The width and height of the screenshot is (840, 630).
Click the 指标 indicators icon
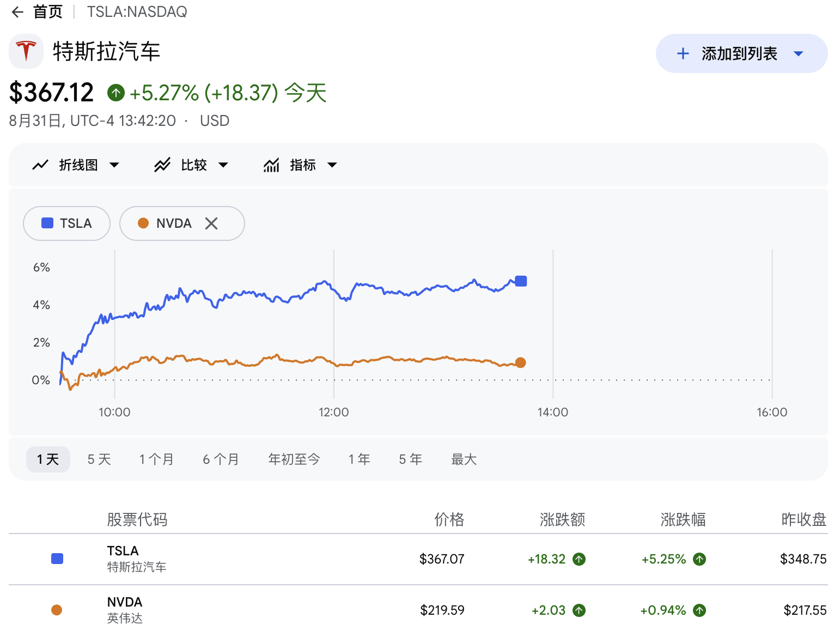[271, 165]
